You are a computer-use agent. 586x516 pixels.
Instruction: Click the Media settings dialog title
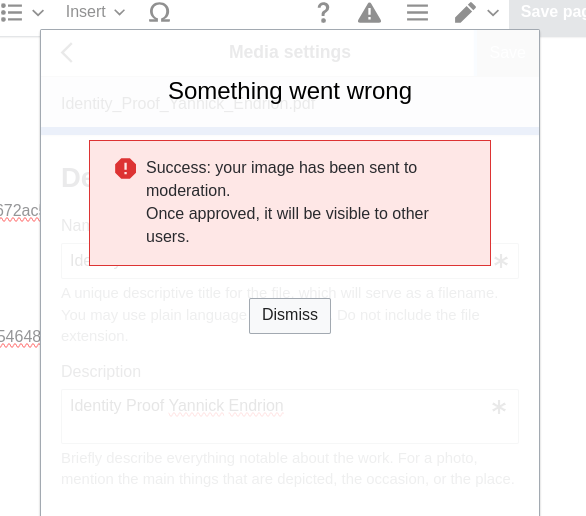coord(290,52)
